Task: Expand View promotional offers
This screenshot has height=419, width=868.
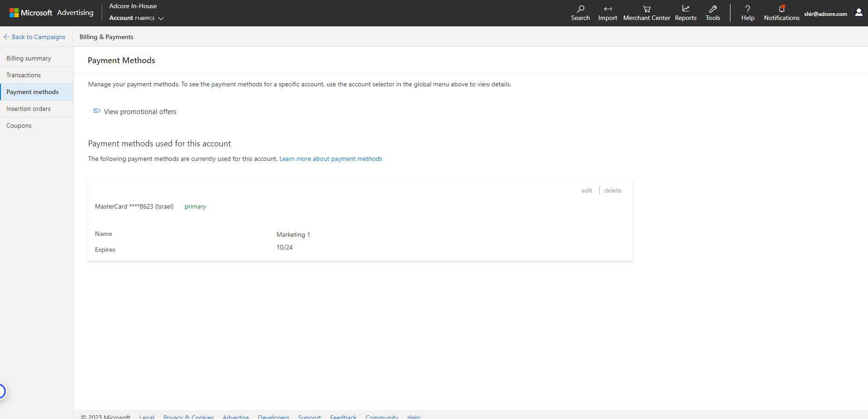Action: click(139, 111)
